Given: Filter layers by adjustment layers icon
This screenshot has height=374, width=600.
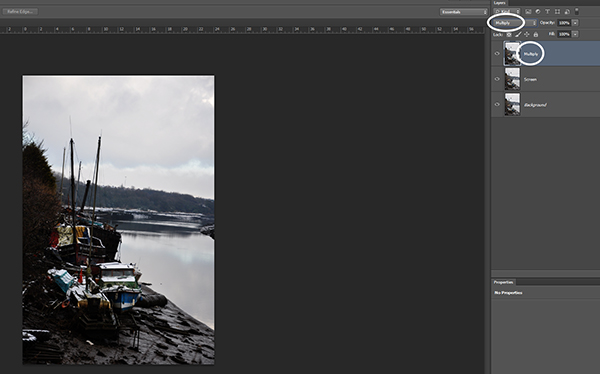Looking at the screenshot, I should click(538, 12).
